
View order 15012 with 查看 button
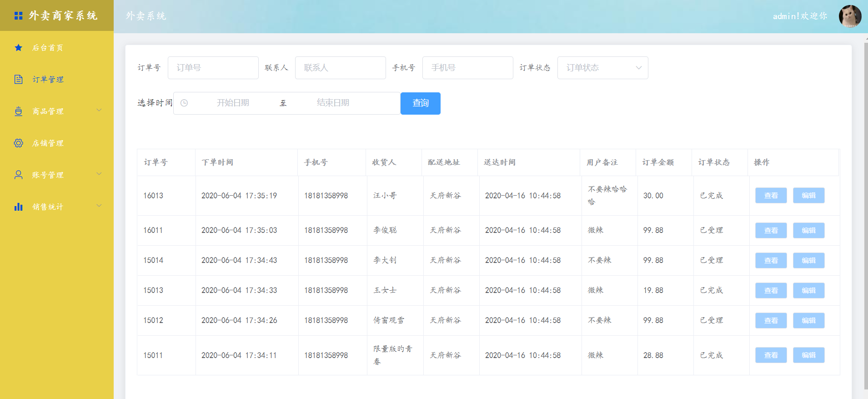pyautogui.click(x=771, y=321)
